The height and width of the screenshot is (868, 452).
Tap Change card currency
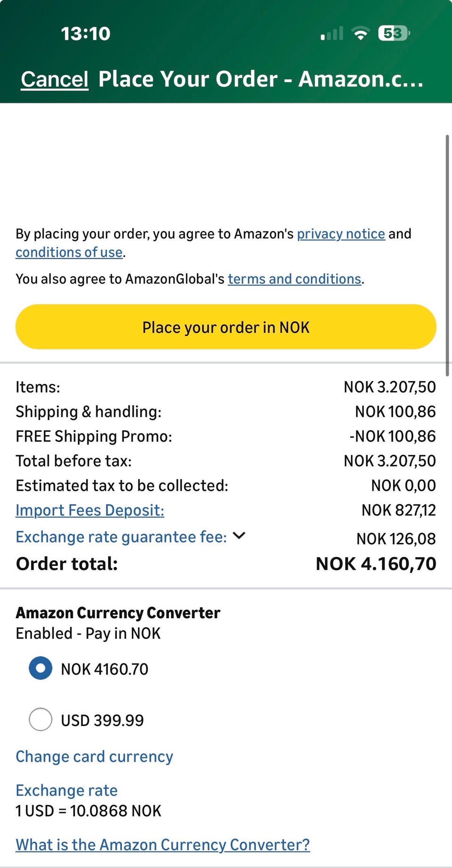[94, 757]
